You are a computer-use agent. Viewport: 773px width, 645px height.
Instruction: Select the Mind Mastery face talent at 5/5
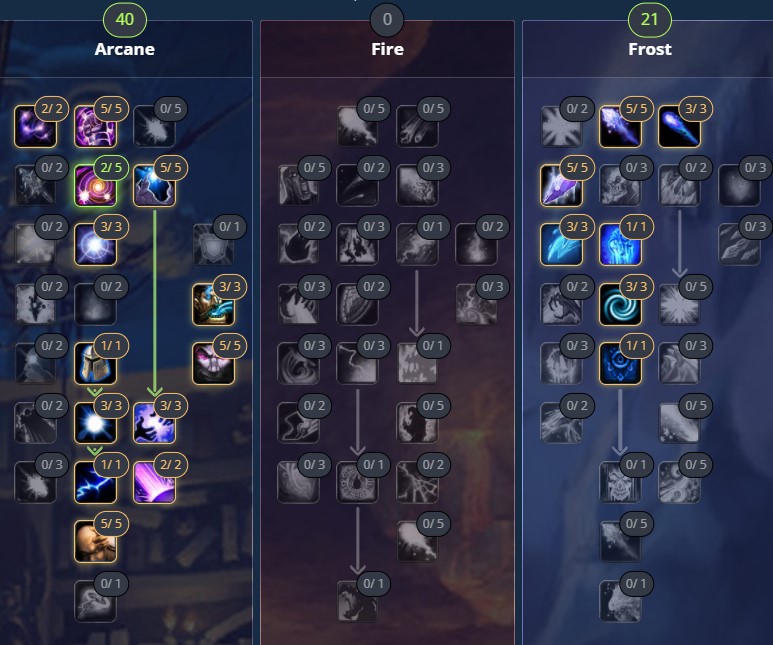(95, 541)
